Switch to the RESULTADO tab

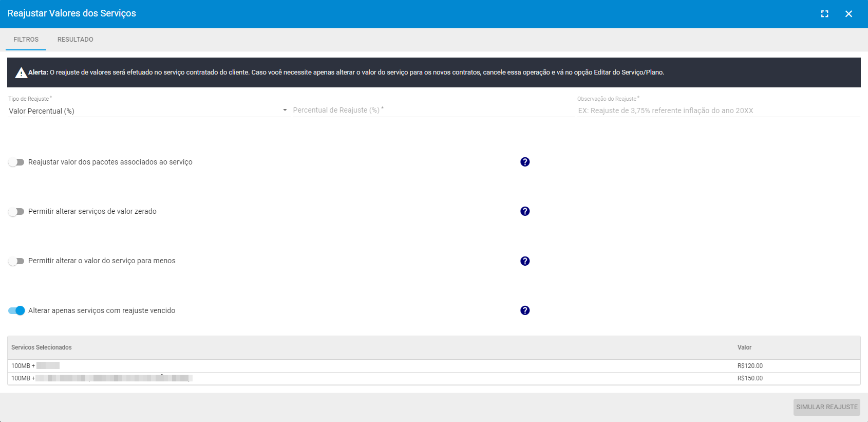pyautogui.click(x=76, y=40)
